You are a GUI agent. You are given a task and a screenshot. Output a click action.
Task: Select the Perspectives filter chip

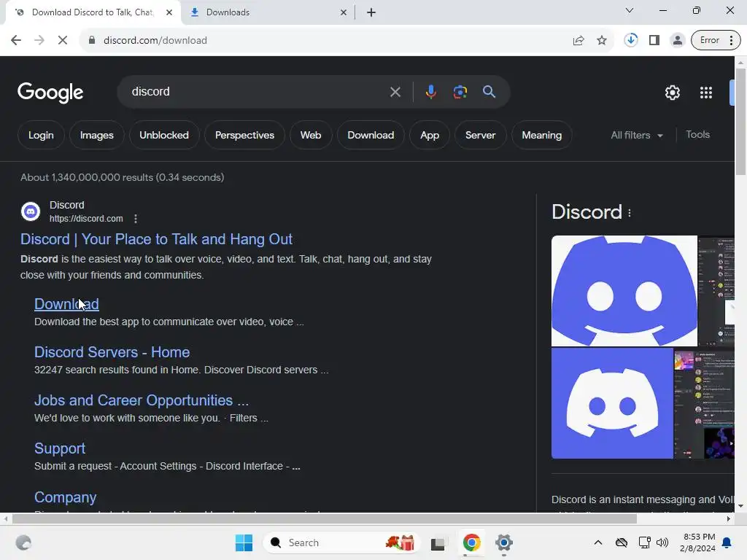244,135
